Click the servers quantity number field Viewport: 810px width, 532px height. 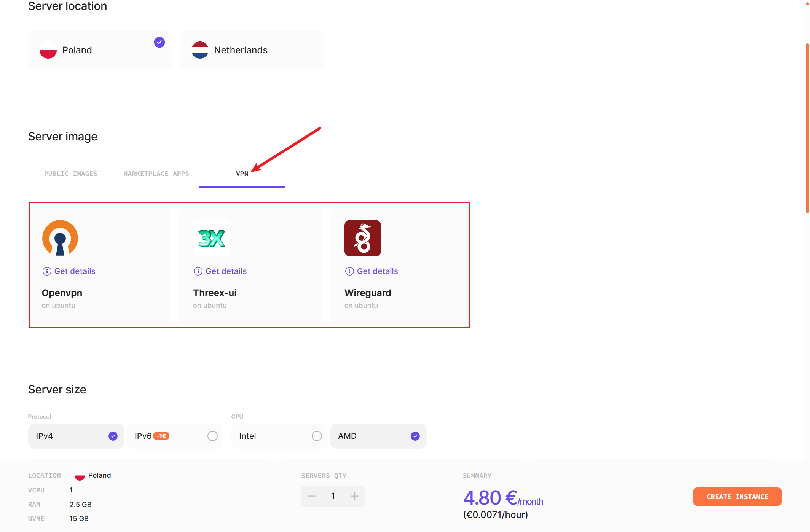(333, 496)
